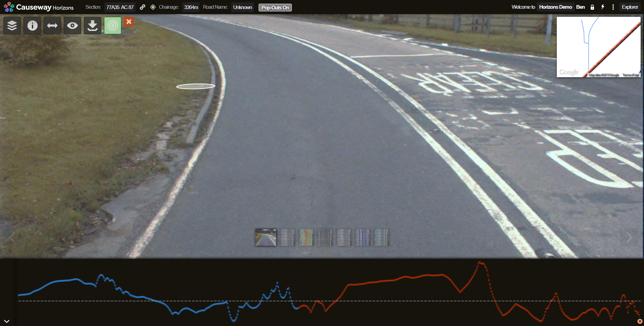This screenshot has height=326, width=644.
Task: Click the locate crosshair icon before Chainage
Action: (153, 7)
